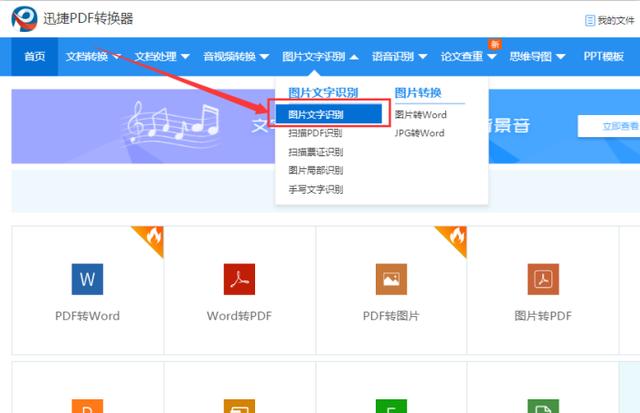
Task: Expand the 思维导图 dropdown menu
Action: (537, 57)
